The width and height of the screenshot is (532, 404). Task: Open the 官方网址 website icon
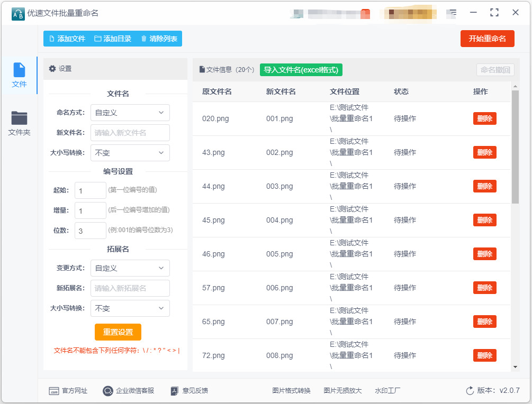53,391
